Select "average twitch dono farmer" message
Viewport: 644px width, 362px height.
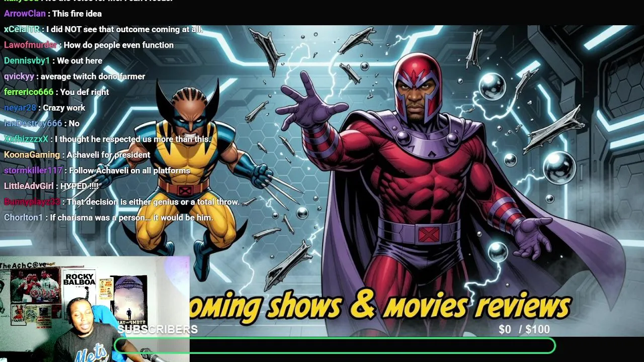tap(93, 76)
